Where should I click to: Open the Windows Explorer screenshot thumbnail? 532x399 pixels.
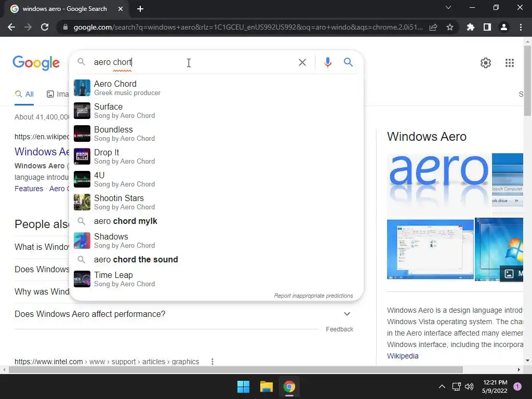click(x=430, y=249)
